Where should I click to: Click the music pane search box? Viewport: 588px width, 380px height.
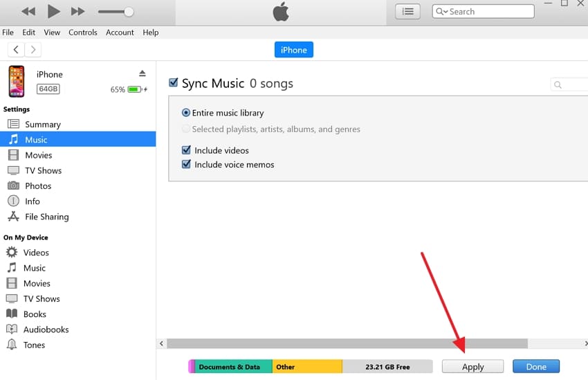coord(569,84)
